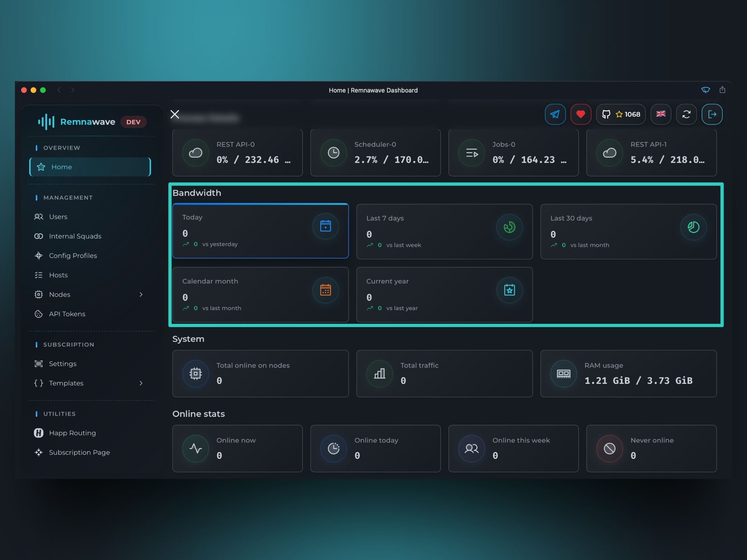Open Users in the sidebar

(x=58, y=217)
